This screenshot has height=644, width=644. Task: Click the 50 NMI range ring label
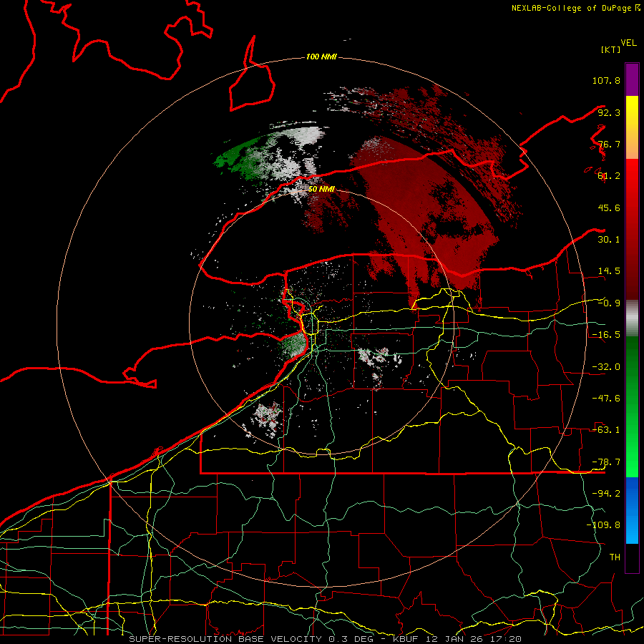(x=321, y=189)
